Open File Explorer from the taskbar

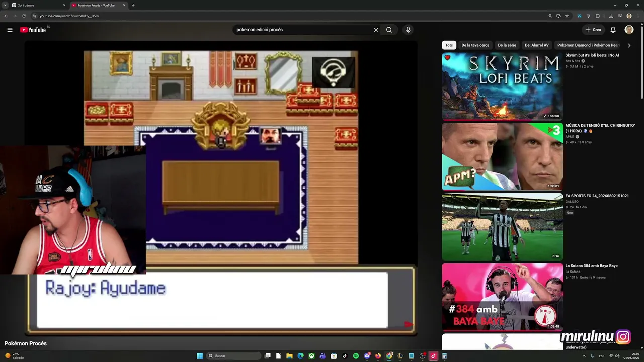[289, 356]
